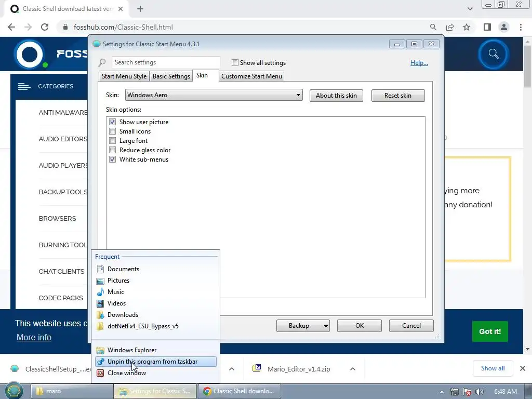Screen dimensions: 532x399
Task: Click the Mario_Editor zip file icon
Action: pyautogui.click(x=257, y=368)
